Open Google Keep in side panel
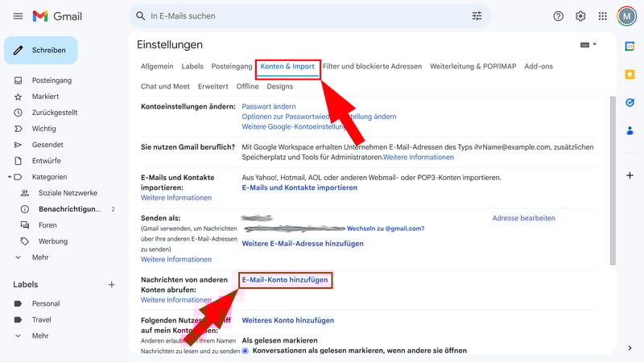Screen dimensions: 644x362 point(630,75)
